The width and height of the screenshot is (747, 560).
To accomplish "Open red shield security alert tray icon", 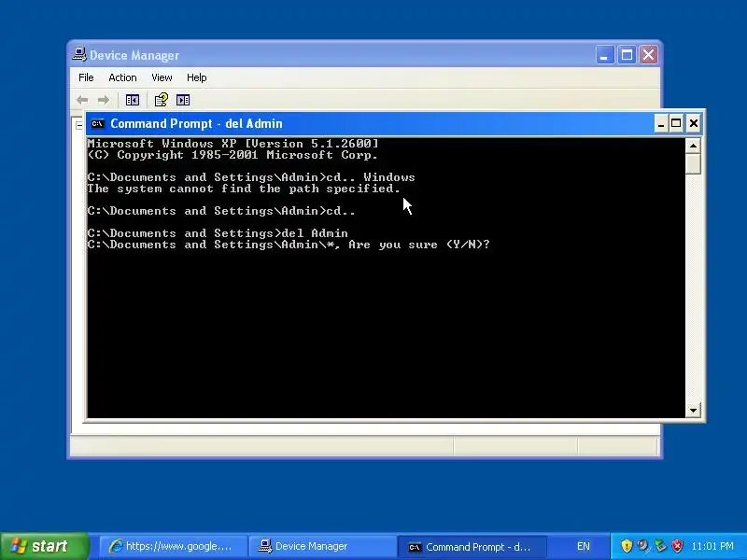I will tap(677, 546).
